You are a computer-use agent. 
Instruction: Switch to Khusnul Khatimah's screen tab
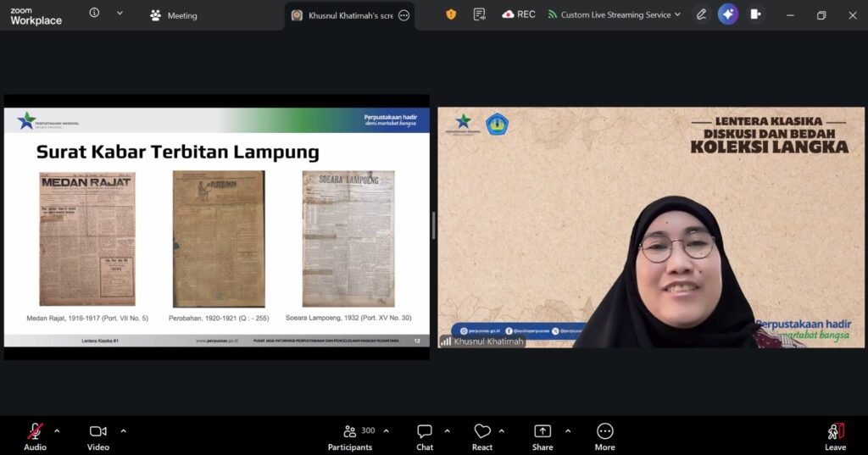(x=342, y=15)
